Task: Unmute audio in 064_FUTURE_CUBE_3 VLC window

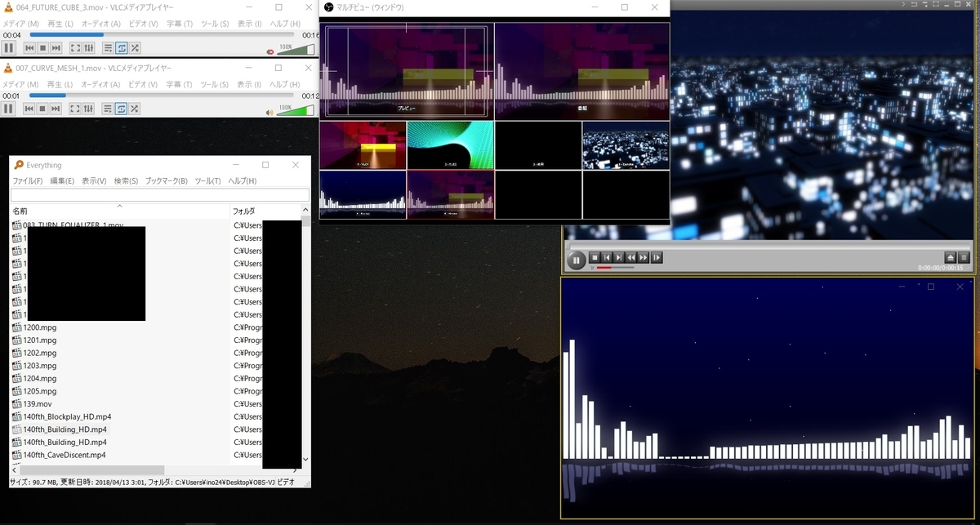Action: pyautogui.click(x=271, y=51)
